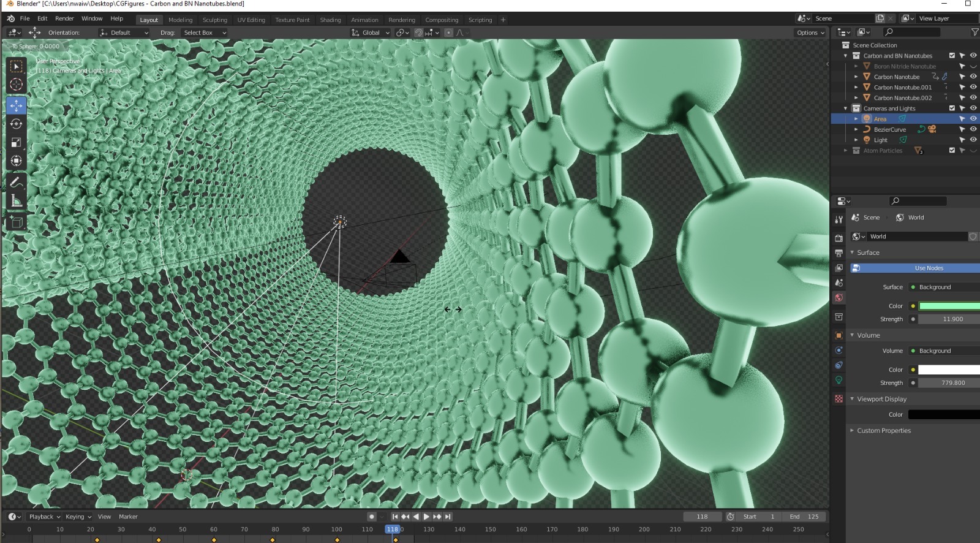
Task: Click the Blender logo menu icon
Action: 10,18
